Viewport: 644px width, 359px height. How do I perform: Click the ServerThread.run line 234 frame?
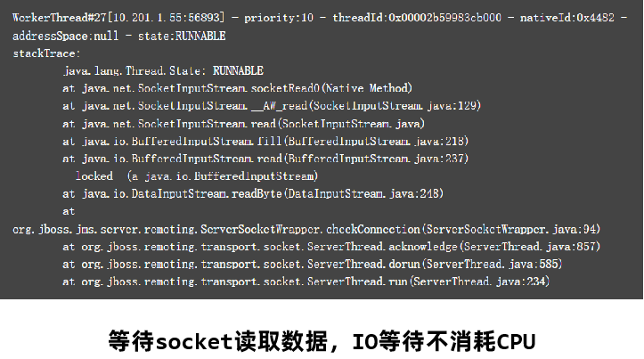[x=306, y=281]
